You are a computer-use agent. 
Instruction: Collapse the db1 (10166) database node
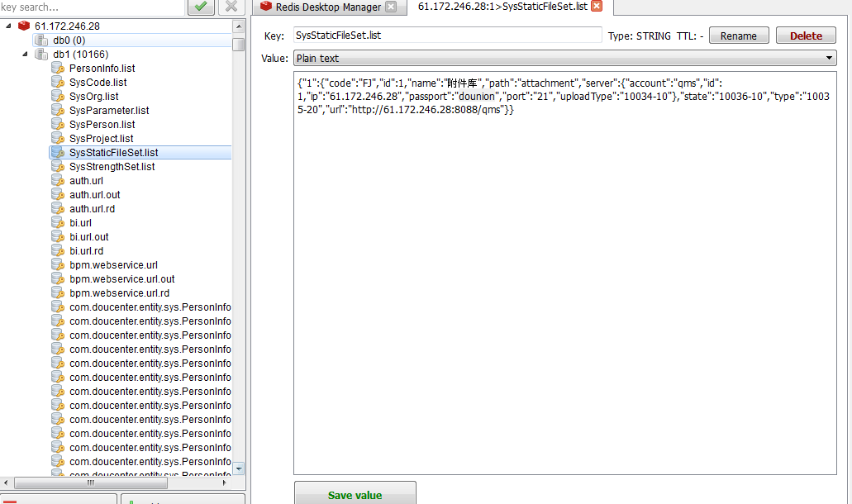[x=25, y=54]
